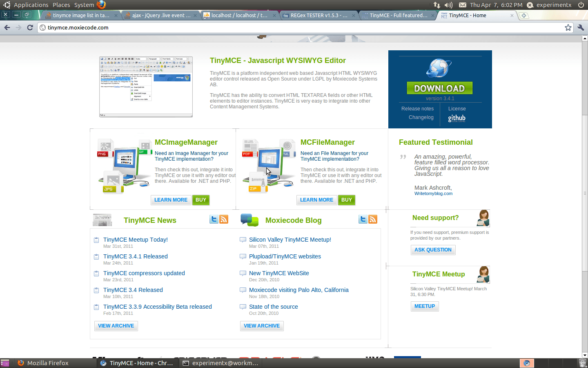Close the TinyMCE - Home tab
Screen dimensions: 588x368
[512, 16]
